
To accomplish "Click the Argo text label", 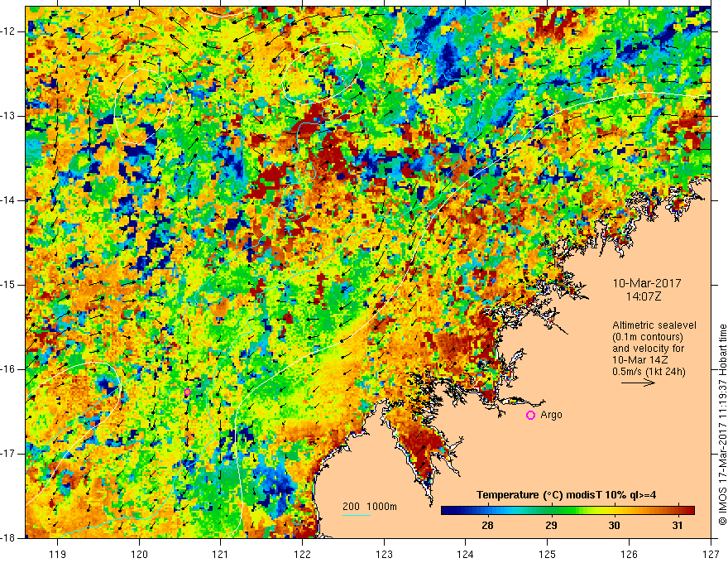I will tap(551, 415).
